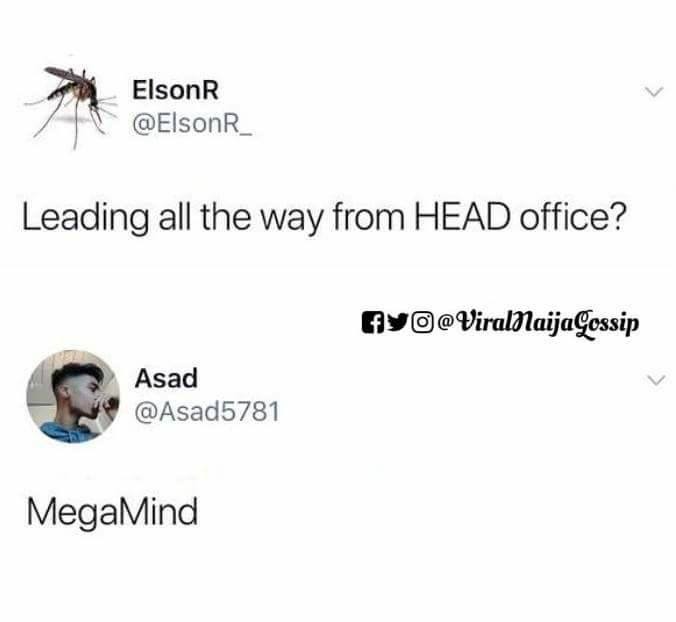Open the ElsonR display name profile

pyautogui.click(x=175, y=91)
